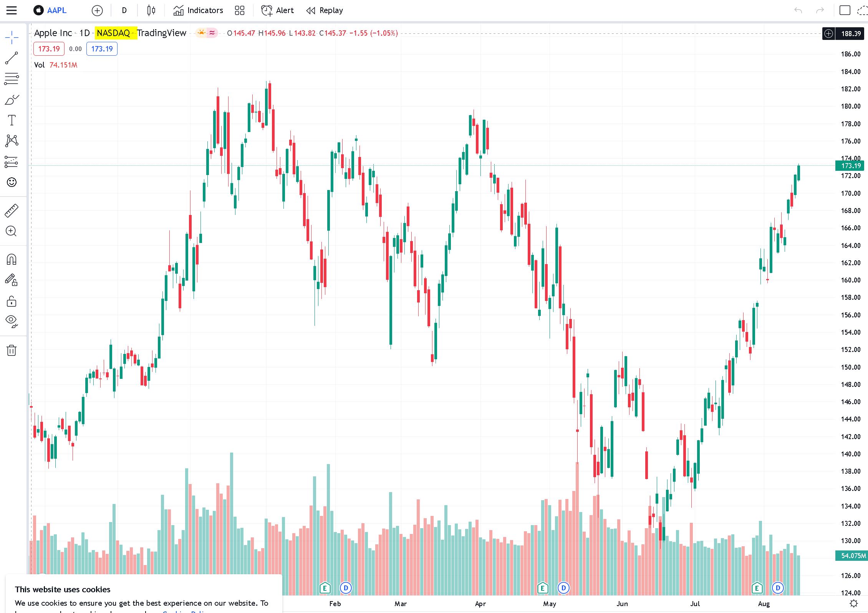Click February dividend D marker

[x=346, y=588]
